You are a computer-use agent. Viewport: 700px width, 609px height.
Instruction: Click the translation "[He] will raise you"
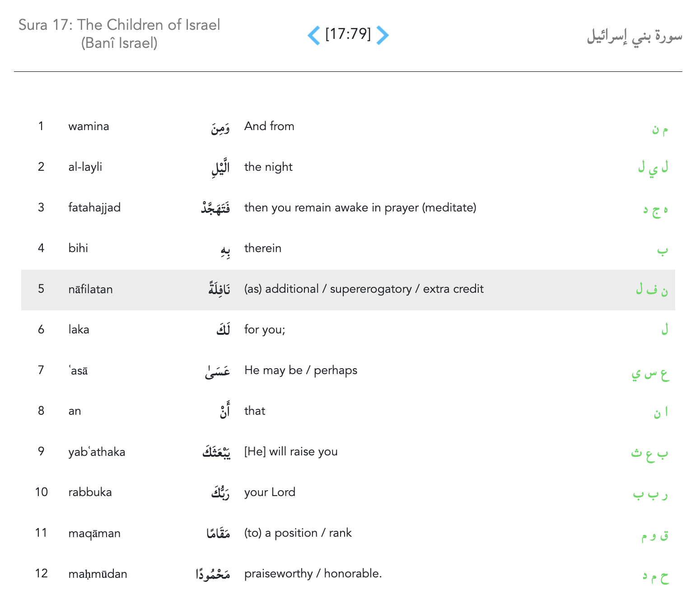(291, 452)
